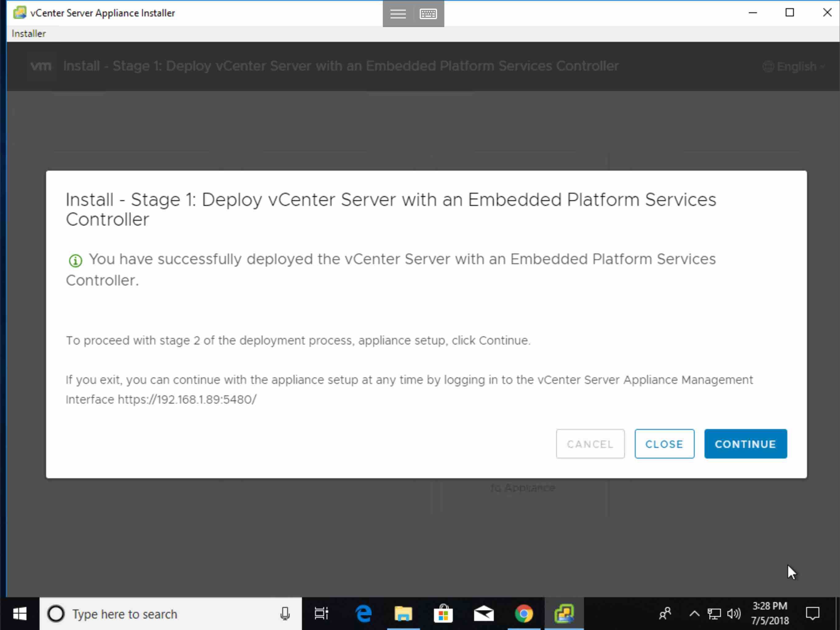Click the volume speaker icon

[734, 613]
